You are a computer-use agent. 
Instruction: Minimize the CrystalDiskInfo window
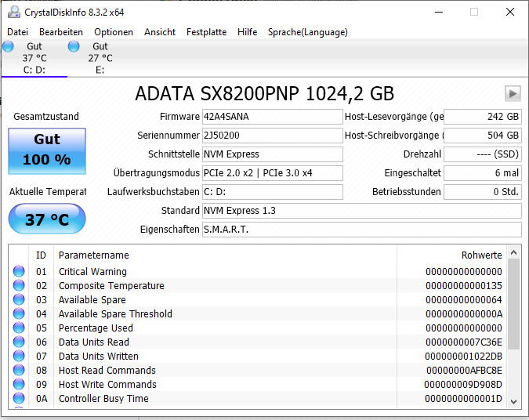tap(439, 12)
